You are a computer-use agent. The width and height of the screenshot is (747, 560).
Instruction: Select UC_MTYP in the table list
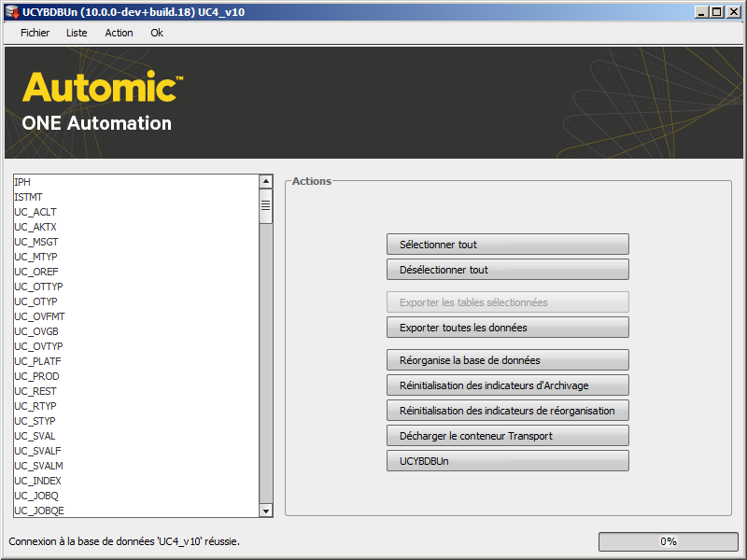pyautogui.click(x=136, y=257)
